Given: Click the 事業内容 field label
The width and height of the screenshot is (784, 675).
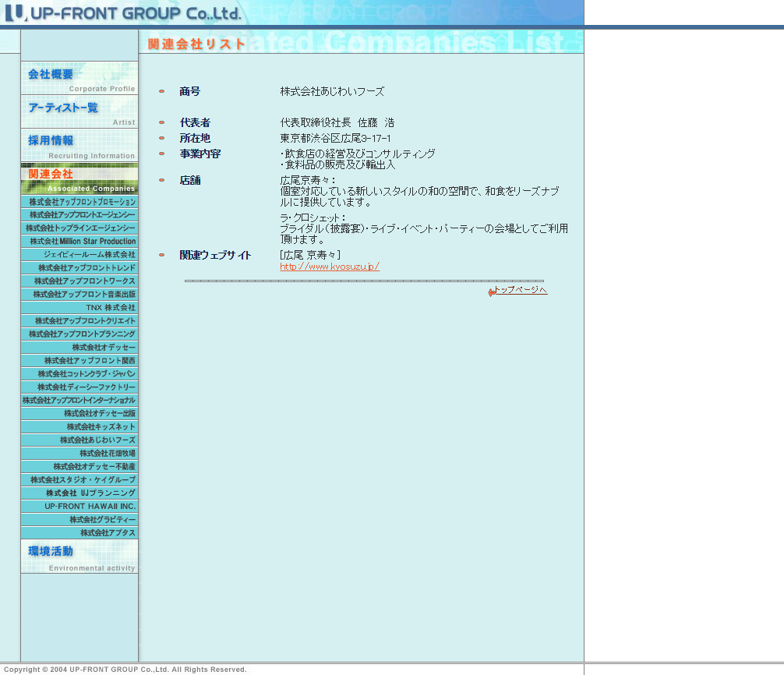Looking at the screenshot, I should coord(200,154).
